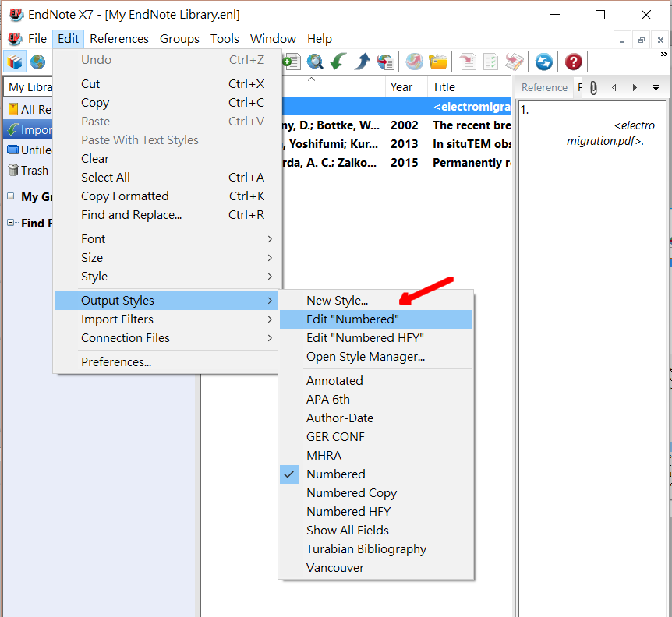Select the Turabian Bibliography style

(376, 549)
